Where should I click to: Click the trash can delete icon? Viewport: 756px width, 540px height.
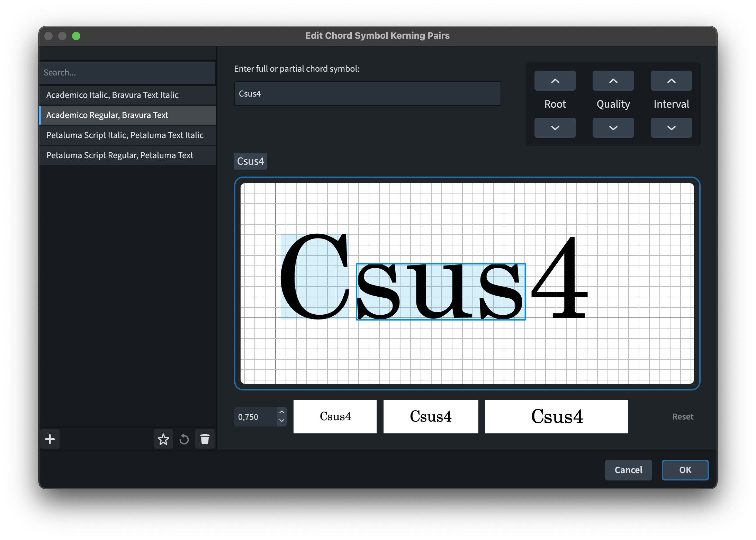pyautogui.click(x=205, y=439)
